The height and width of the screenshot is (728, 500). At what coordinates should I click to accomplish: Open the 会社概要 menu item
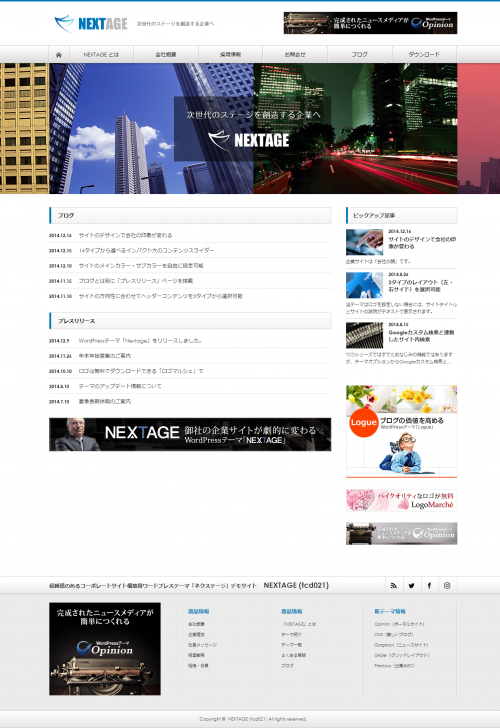tap(166, 55)
